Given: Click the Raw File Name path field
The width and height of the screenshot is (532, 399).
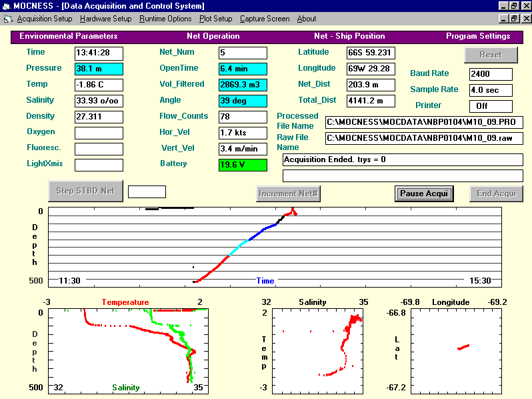Looking at the screenshot, I should click(424, 138).
